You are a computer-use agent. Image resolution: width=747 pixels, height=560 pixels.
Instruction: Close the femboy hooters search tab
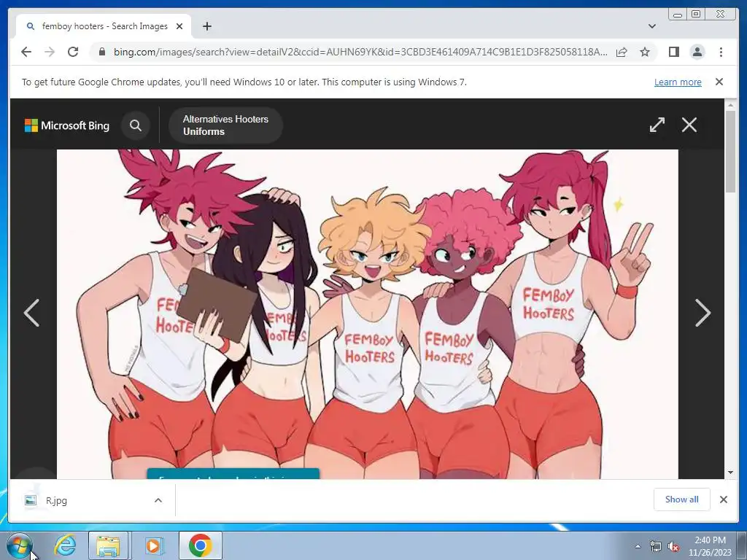[179, 26]
